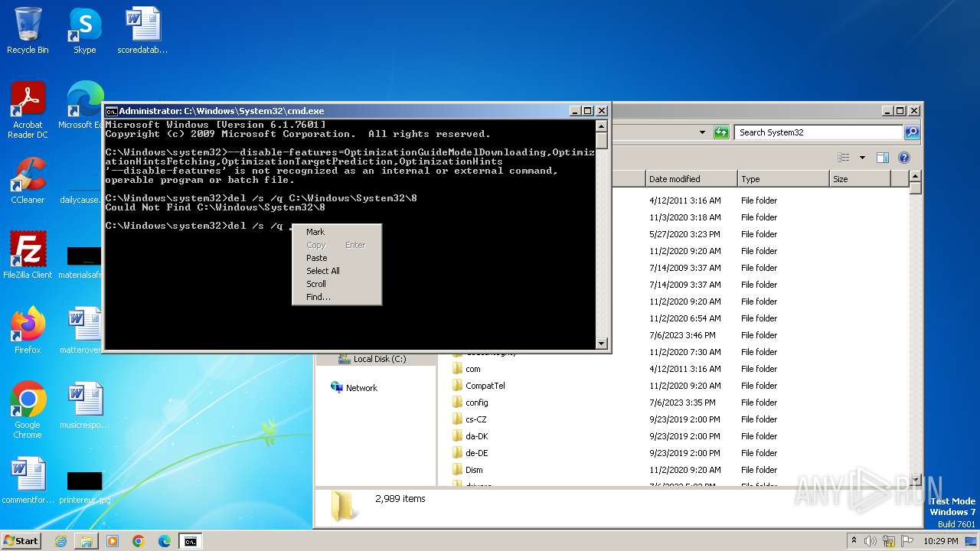Toggle the Explorer preview pane button

[x=882, y=158]
